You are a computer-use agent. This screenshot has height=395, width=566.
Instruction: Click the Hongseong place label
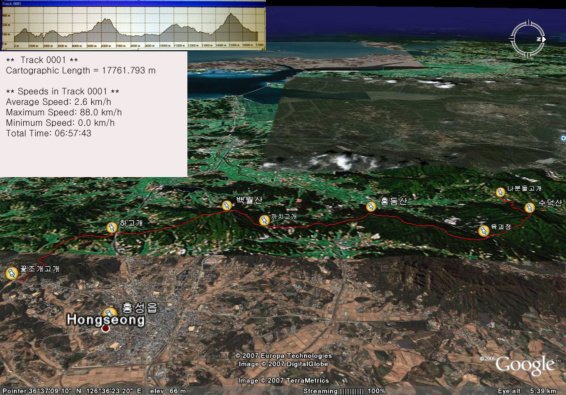[x=106, y=320]
